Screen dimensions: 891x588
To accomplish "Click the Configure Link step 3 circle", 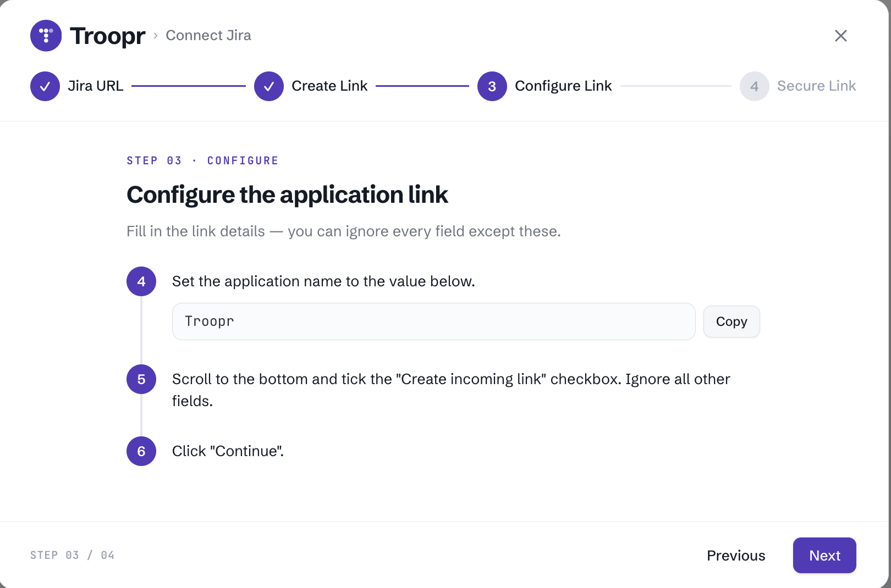I will (x=492, y=86).
